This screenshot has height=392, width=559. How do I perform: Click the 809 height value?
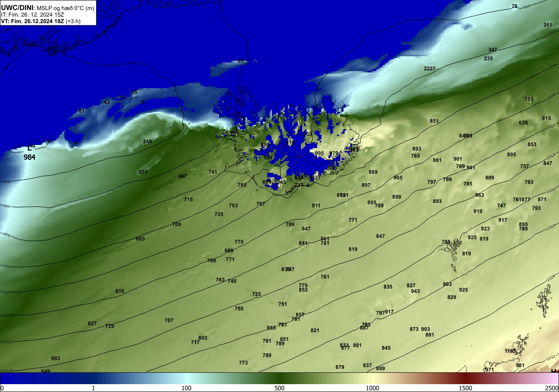tap(490, 178)
